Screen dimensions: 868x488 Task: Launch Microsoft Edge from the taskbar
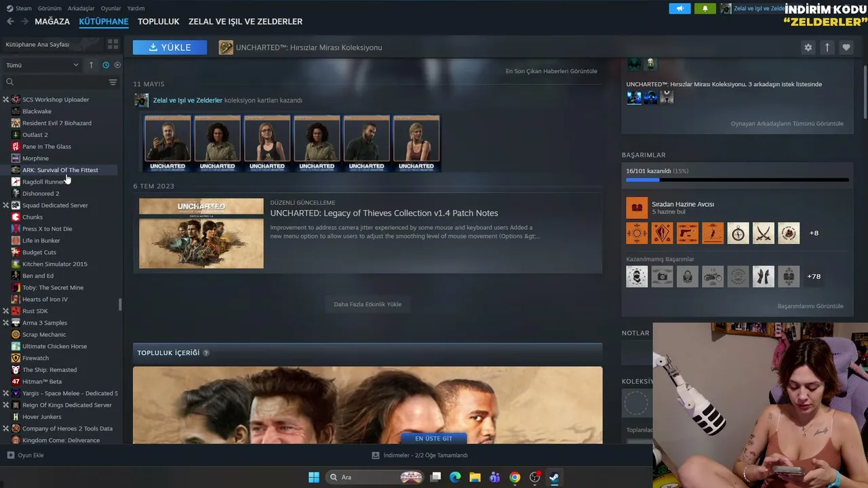[x=455, y=477]
